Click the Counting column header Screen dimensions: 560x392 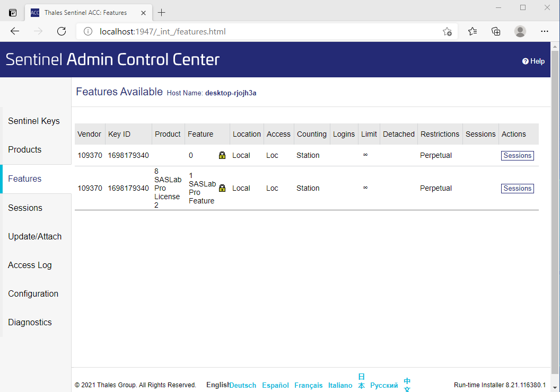point(312,134)
